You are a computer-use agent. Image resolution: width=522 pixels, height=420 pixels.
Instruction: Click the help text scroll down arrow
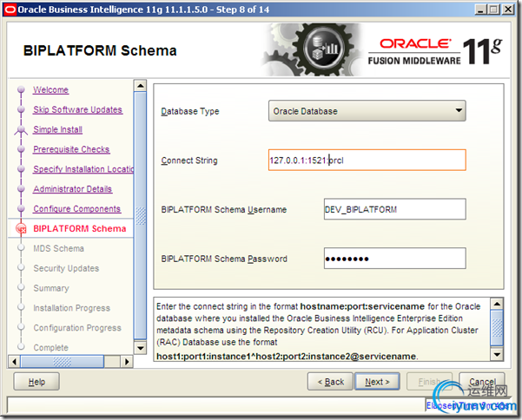pos(497,355)
